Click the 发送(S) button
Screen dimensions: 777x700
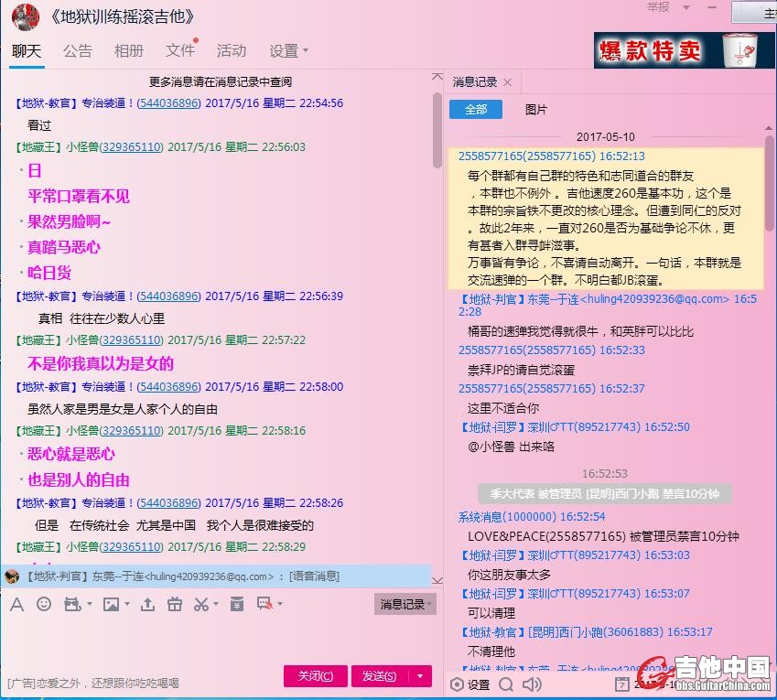tap(380, 675)
